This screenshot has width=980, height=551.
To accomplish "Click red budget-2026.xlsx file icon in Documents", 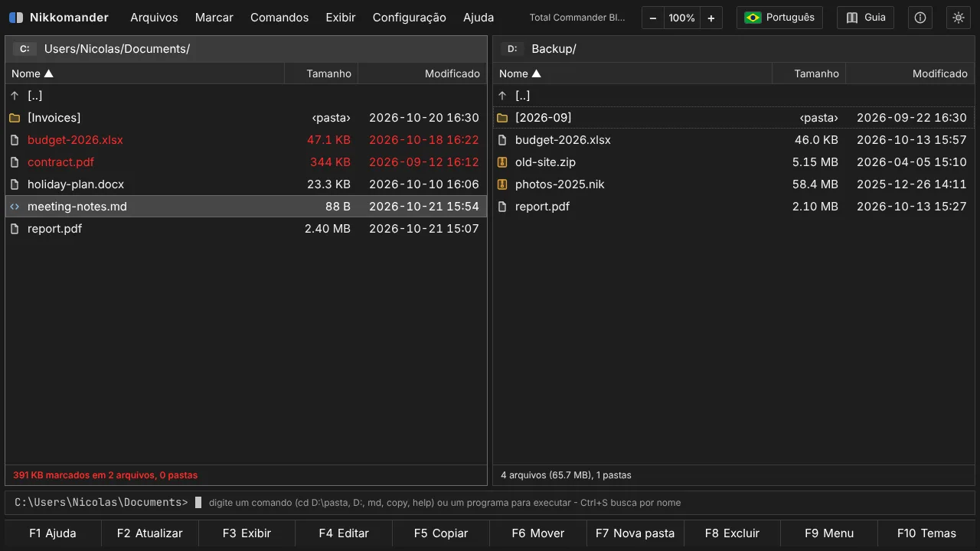I will pos(15,140).
